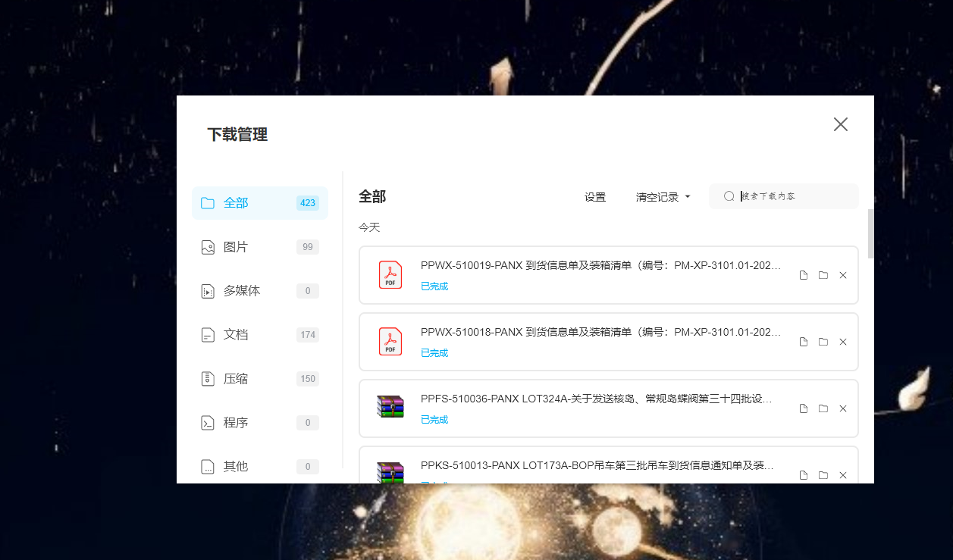Select the 全部 category in the sidebar

260,203
